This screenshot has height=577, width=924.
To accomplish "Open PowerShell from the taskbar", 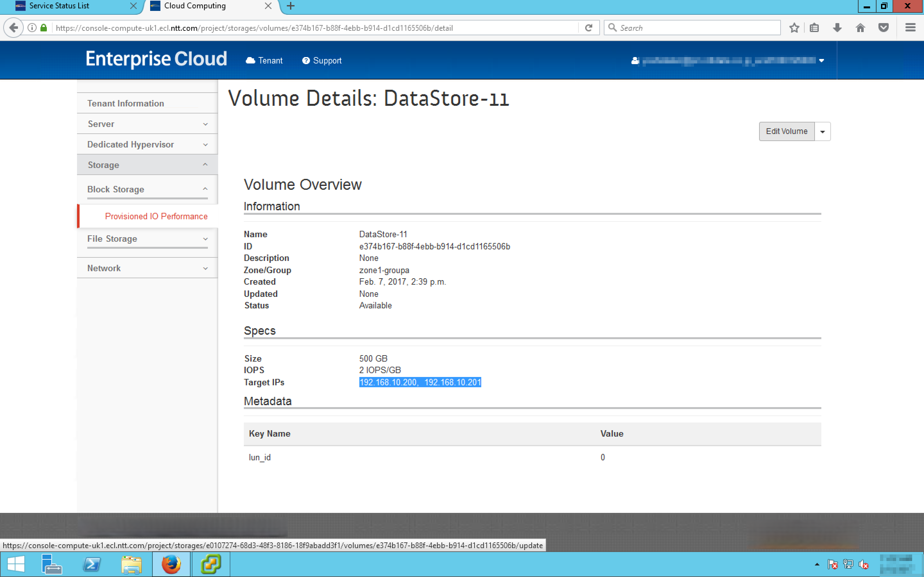I will (x=92, y=564).
